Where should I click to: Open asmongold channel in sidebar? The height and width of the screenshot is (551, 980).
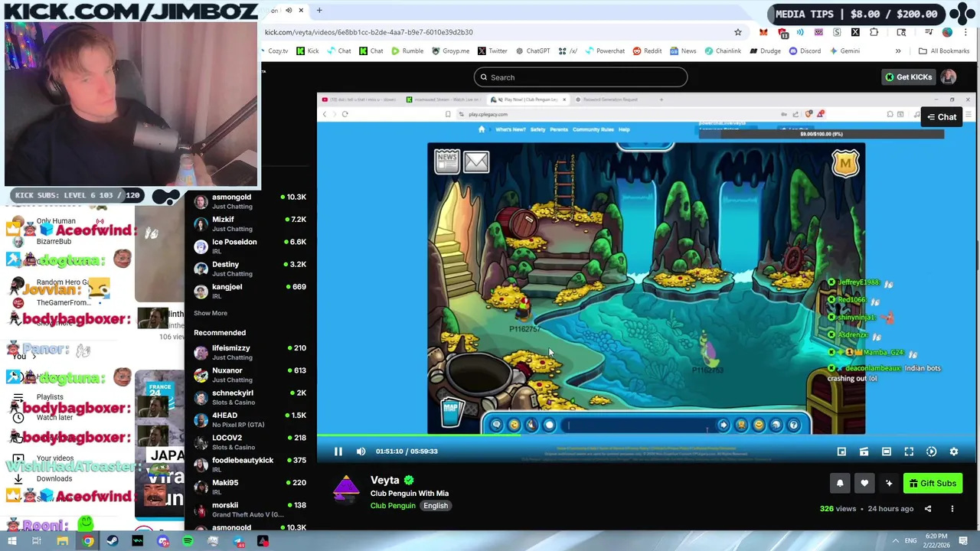tap(249, 202)
